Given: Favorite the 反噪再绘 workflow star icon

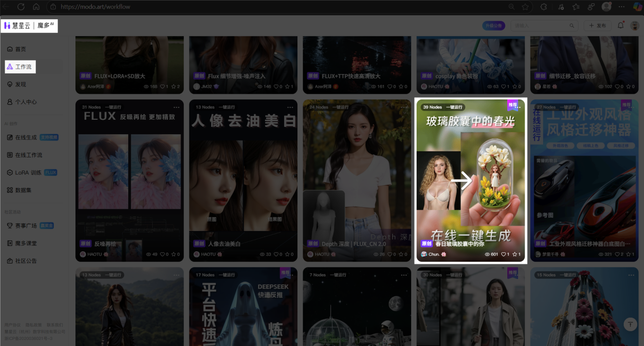Looking at the screenshot, I should pyautogui.click(x=173, y=254).
